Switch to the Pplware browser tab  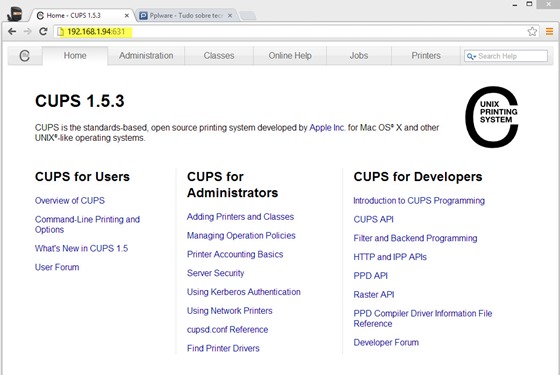tap(186, 15)
